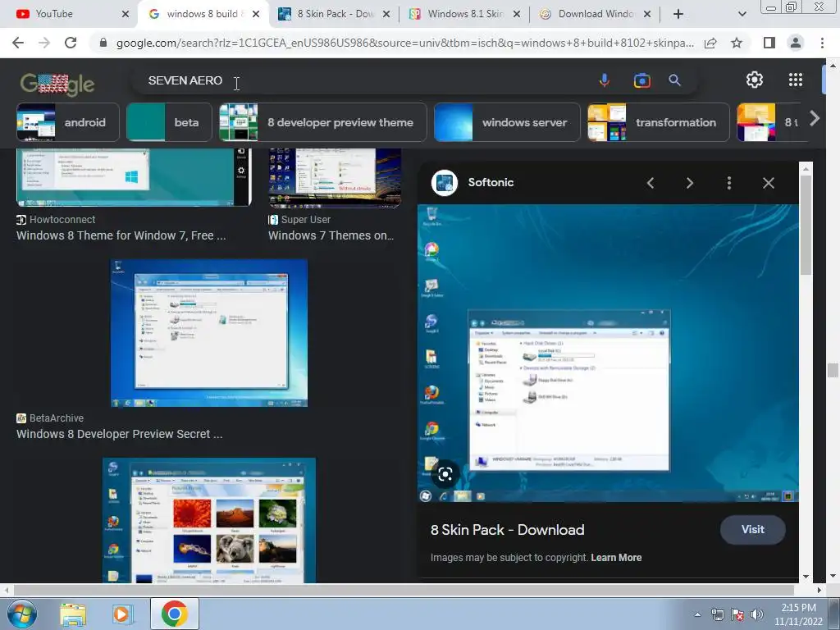Open the Howtoconnect Windows 8 Theme thumbnail
The width and height of the screenshot is (840, 630).
(134, 177)
